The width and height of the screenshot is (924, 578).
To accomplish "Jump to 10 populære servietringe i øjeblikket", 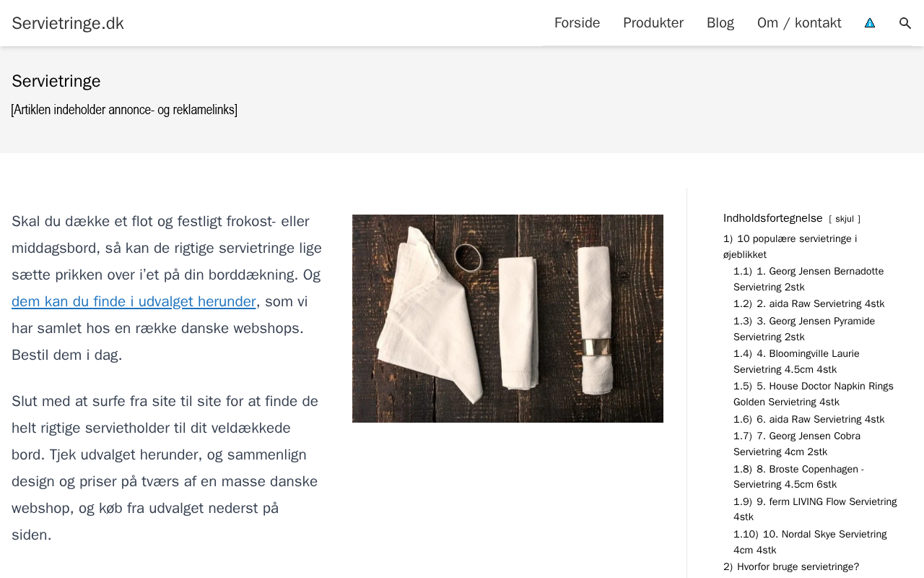I will tap(790, 246).
